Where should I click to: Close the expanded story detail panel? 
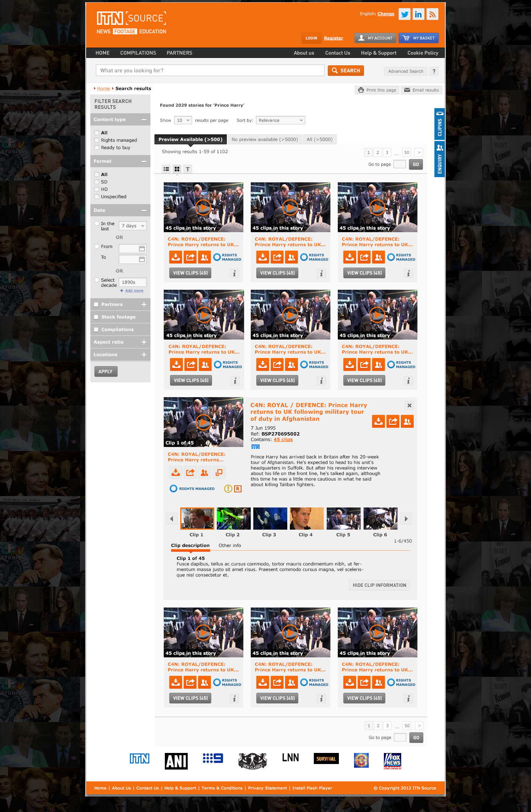click(x=409, y=405)
